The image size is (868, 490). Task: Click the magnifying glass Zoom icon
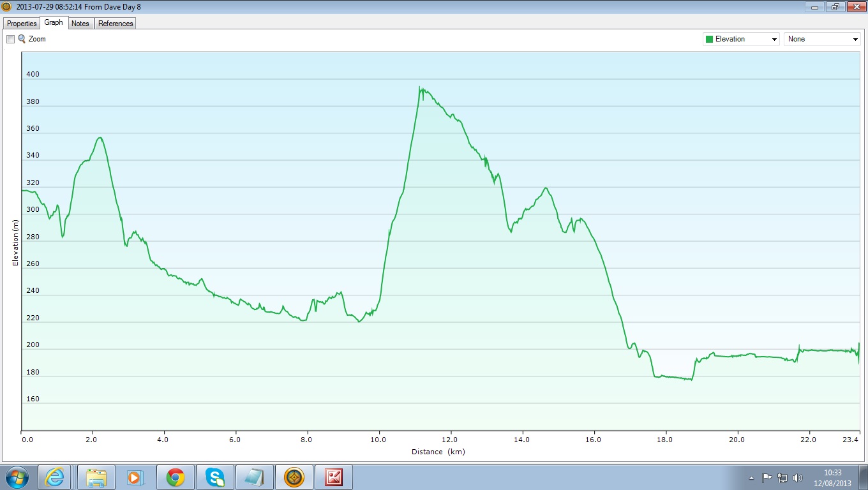pos(22,39)
